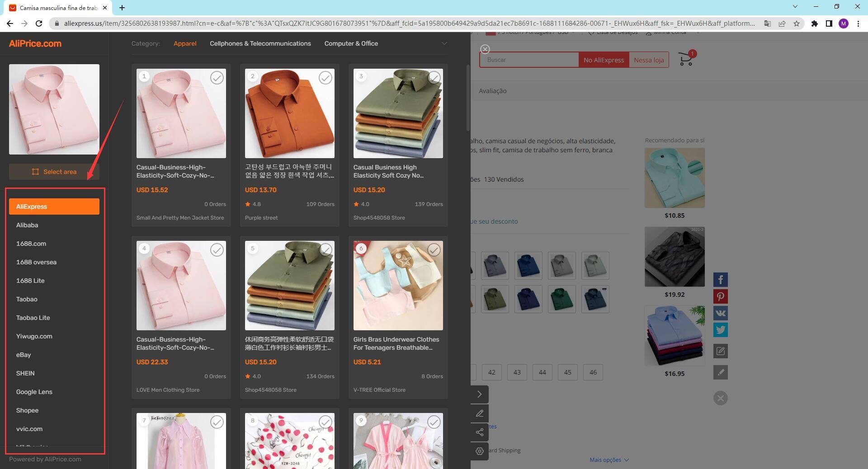Select Google Lens search source

(x=54, y=392)
